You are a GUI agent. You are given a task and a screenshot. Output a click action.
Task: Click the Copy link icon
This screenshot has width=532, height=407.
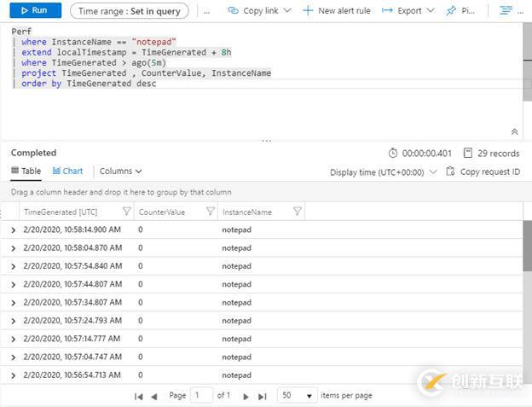pos(233,10)
